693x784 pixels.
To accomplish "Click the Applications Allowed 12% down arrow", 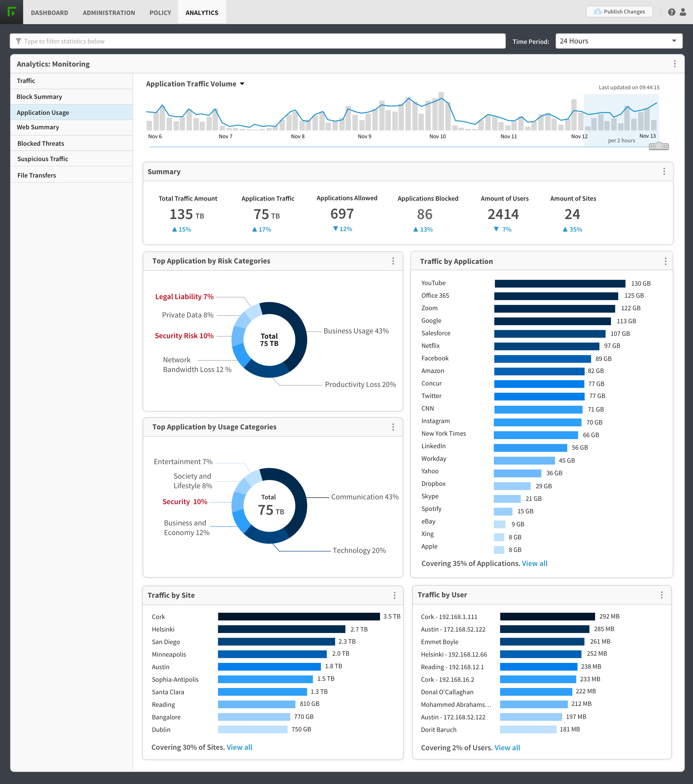I will (x=335, y=229).
